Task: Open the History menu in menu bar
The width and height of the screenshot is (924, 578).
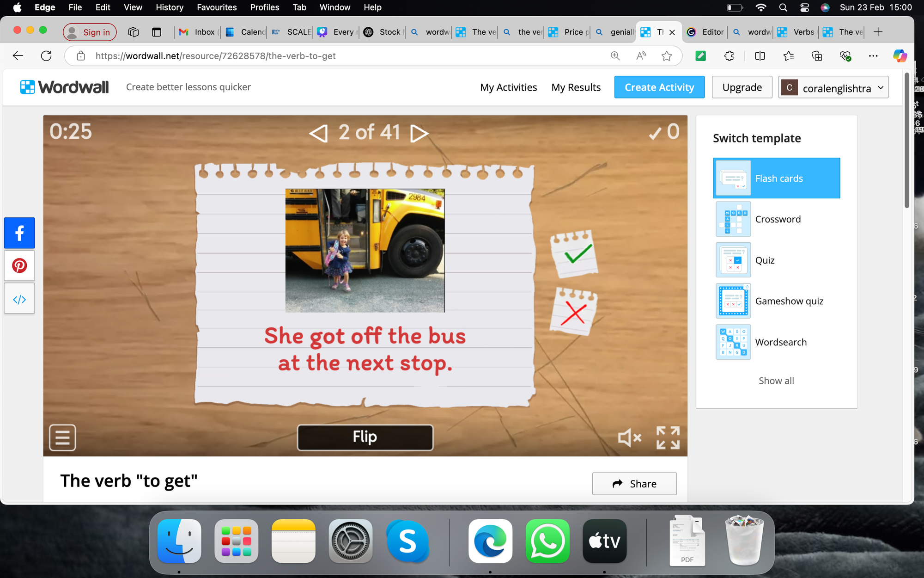Action: pos(170,7)
